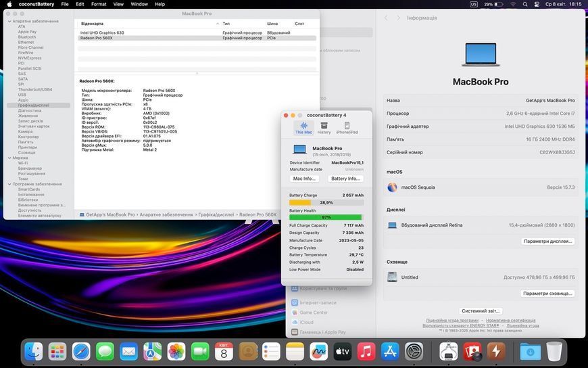The width and height of the screenshot is (588, 368).
Task: Open Reminders from the Dock
Action: [x=271, y=352]
